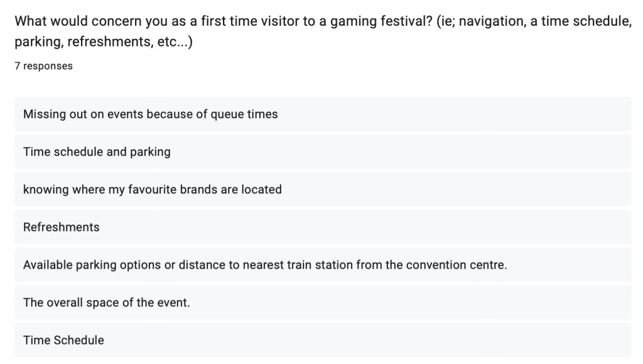Click the "7 responses" count label
The height and width of the screenshot is (364, 643).
point(43,66)
